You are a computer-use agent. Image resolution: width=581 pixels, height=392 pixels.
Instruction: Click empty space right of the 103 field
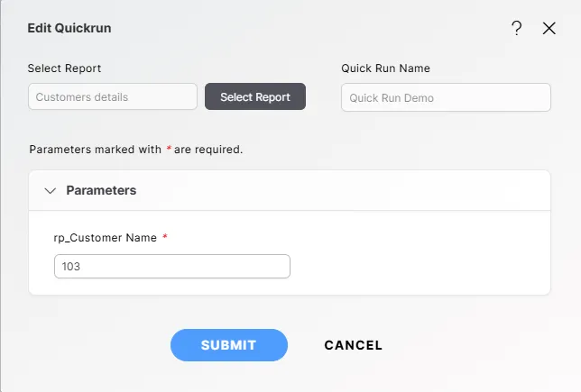pyautogui.click(x=415, y=267)
